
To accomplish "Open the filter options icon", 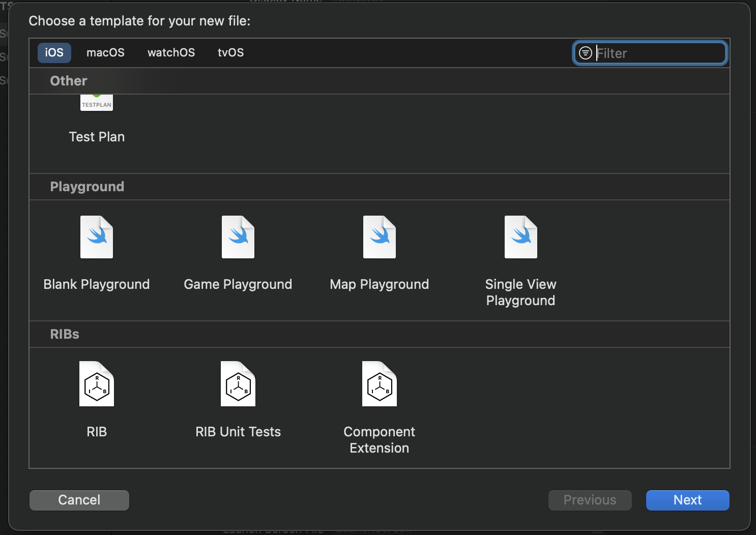I will [586, 53].
